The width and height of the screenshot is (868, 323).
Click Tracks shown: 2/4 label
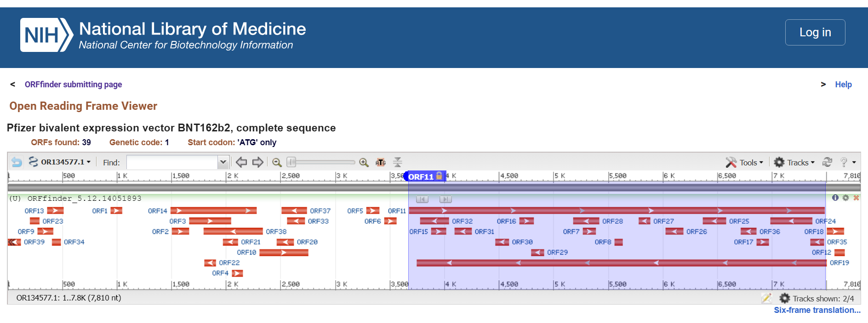point(823,299)
